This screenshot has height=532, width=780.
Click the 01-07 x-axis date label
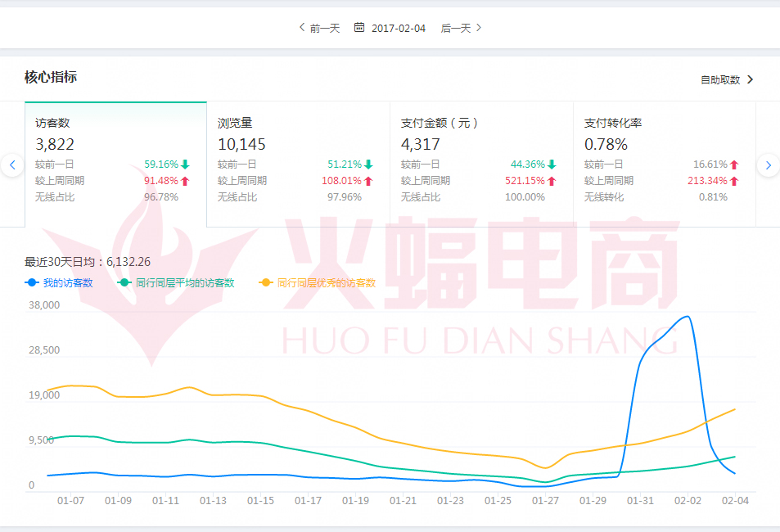coord(70,501)
